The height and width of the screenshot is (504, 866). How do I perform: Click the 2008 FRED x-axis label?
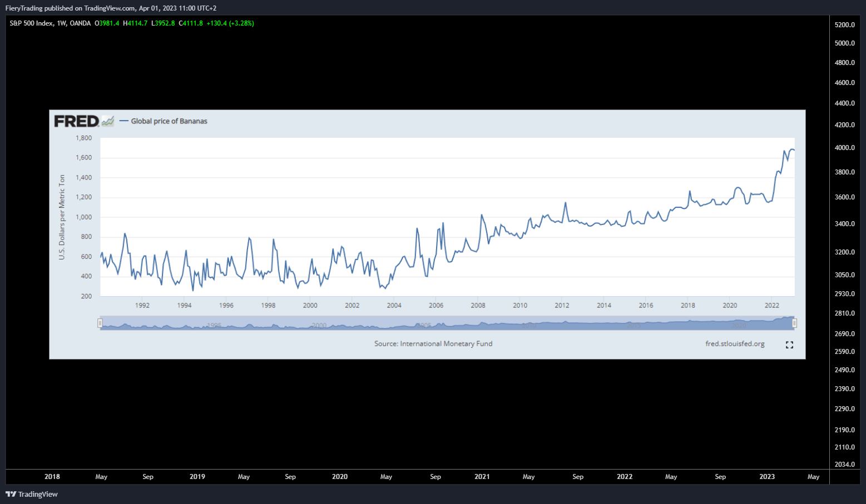point(478,306)
